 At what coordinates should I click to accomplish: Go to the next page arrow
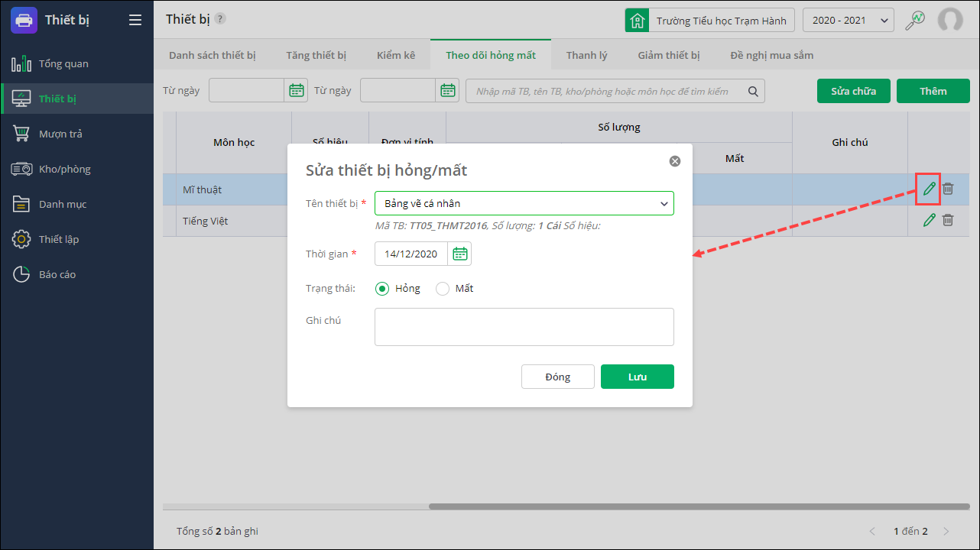click(x=946, y=531)
